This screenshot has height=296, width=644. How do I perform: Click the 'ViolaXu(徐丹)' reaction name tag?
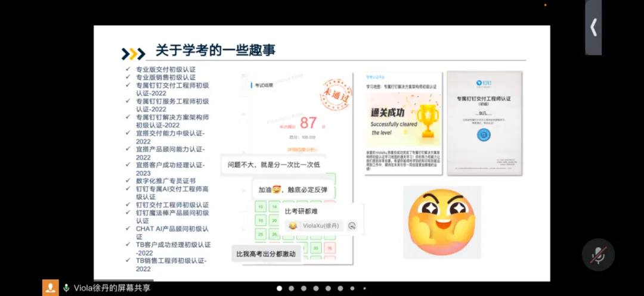321,226
